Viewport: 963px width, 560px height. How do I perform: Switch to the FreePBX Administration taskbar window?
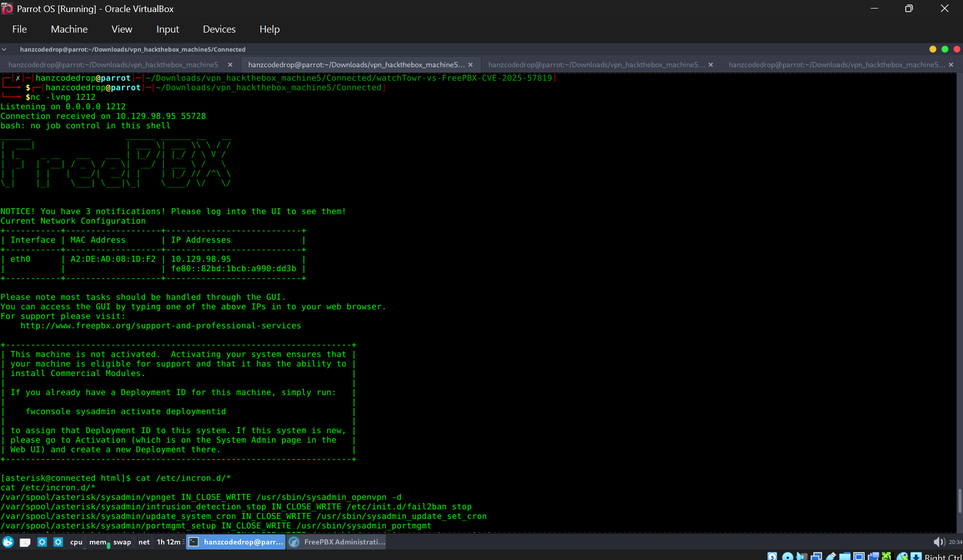pos(337,542)
